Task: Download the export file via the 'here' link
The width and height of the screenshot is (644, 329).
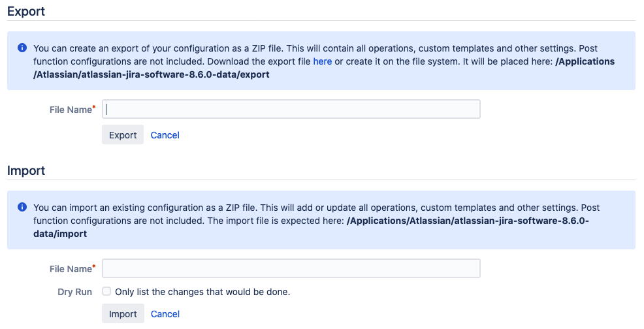Action: (x=323, y=61)
